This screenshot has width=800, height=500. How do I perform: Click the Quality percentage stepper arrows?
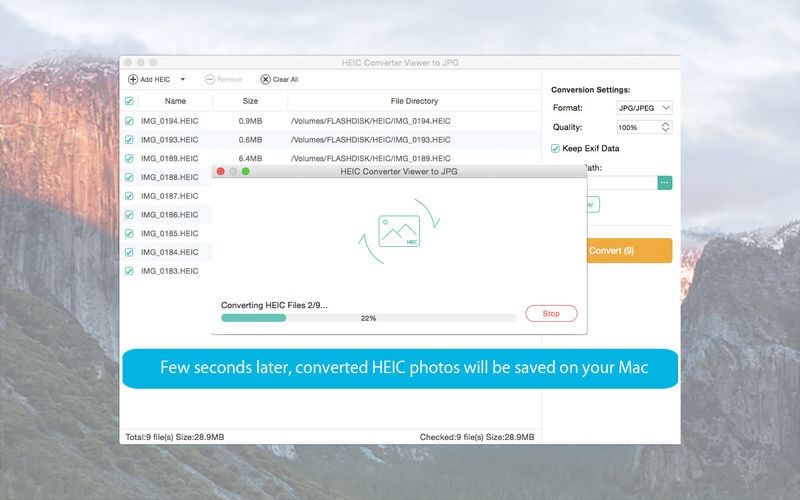click(666, 127)
